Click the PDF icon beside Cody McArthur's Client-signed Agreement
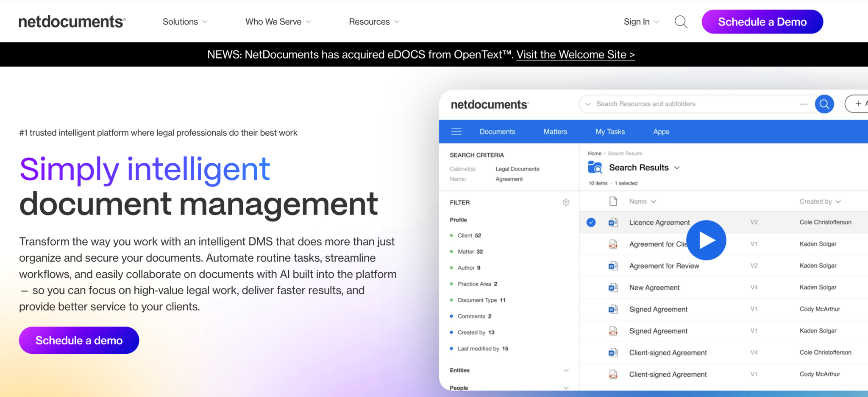Viewport: 868px width, 397px height. point(613,374)
